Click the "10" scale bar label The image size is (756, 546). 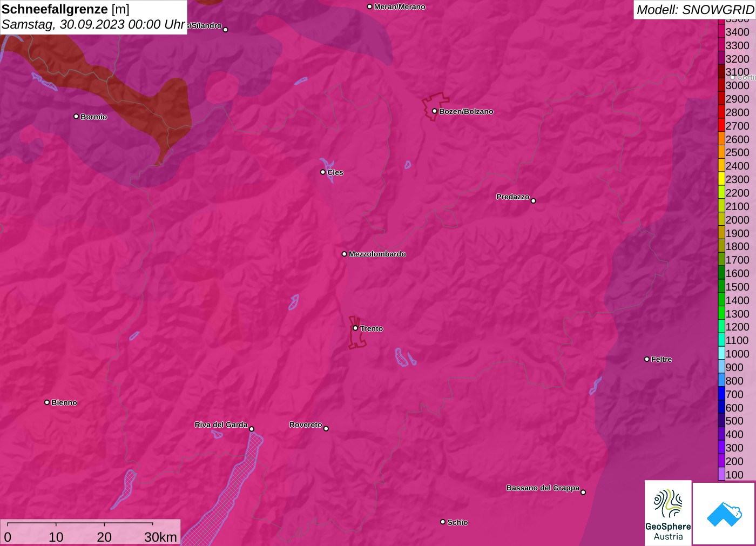[x=56, y=537]
